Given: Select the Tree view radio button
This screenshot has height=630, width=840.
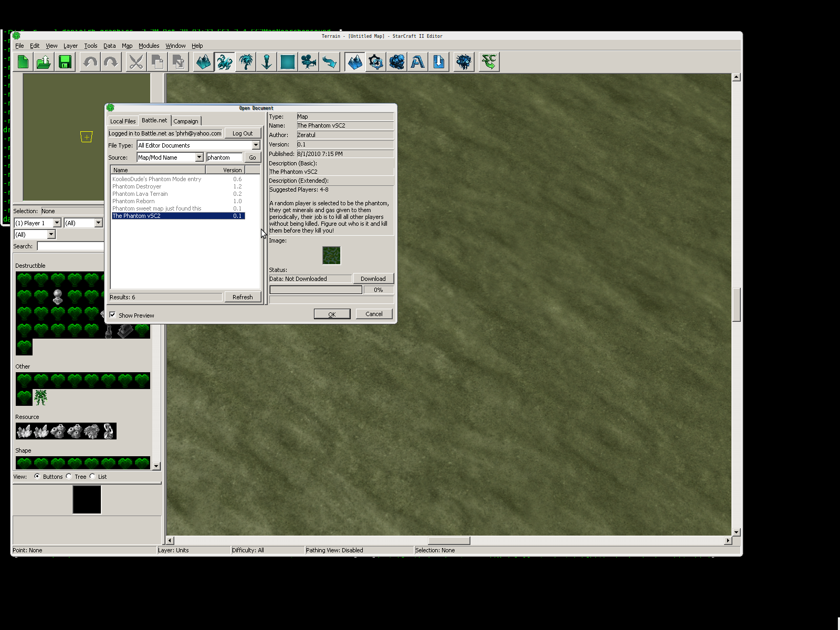Looking at the screenshot, I should pyautogui.click(x=69, y=476).
